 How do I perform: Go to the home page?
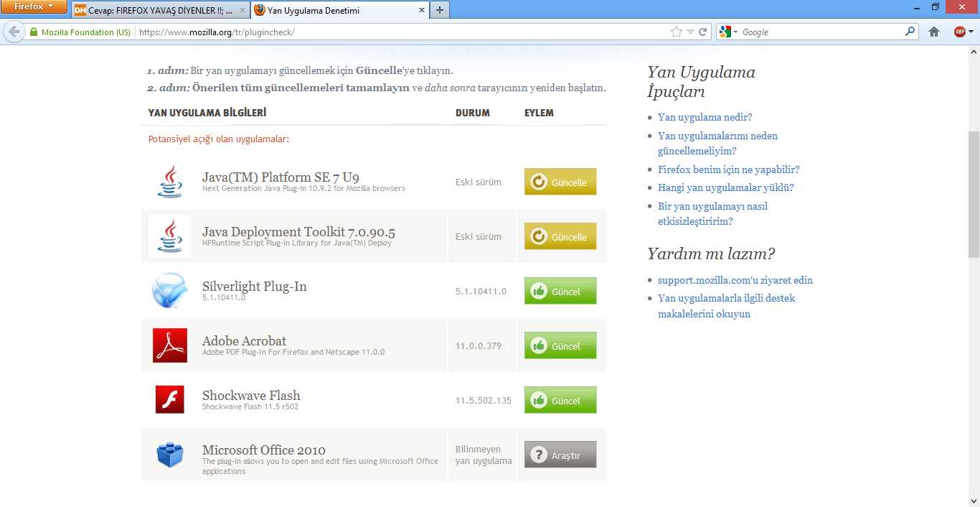click(x=934, y=32)
